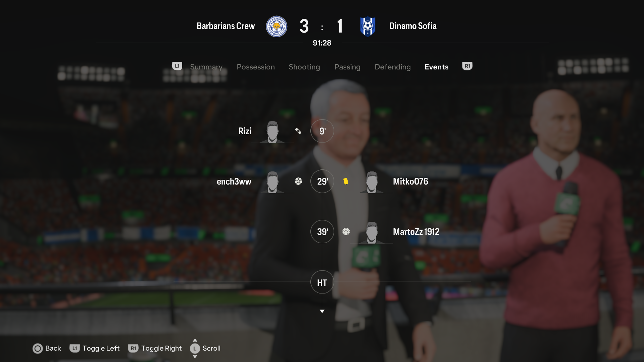Select the 9' timeline marker
The image size is (644, 362).
[322, 131]
